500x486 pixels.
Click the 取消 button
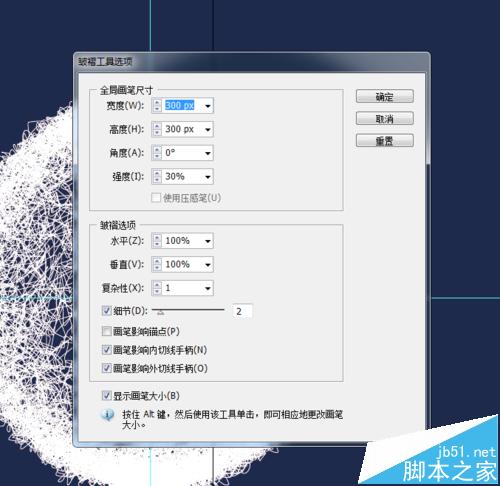[385, 119]
